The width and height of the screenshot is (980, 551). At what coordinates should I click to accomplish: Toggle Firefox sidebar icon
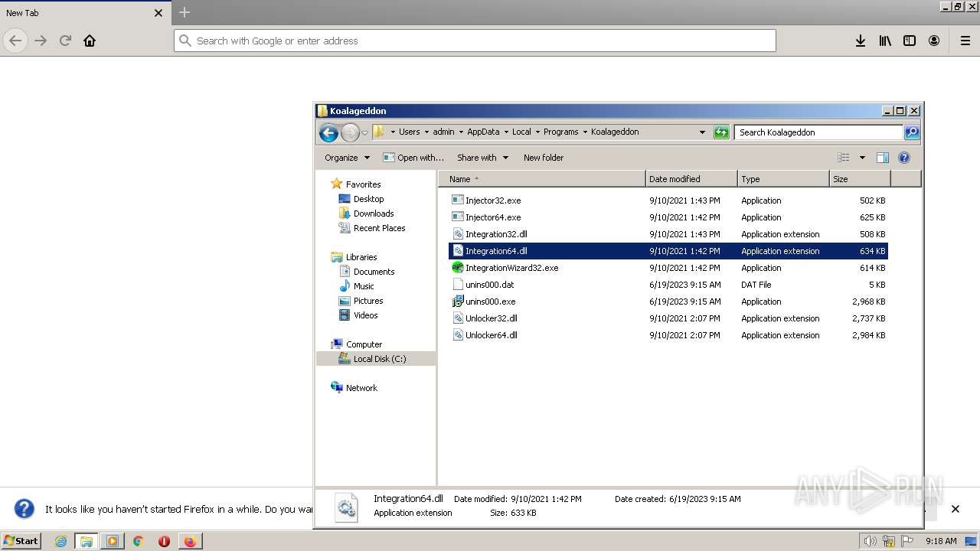pos(910,41)
